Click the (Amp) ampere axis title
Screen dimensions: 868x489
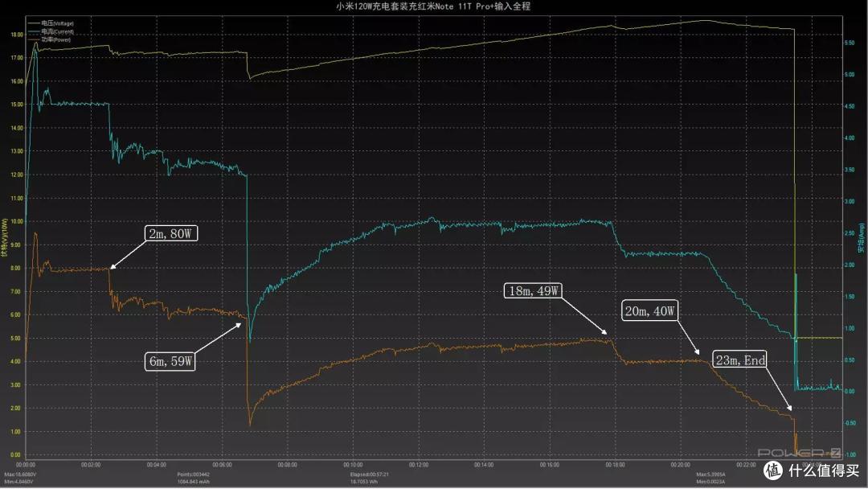click(861, 238)
